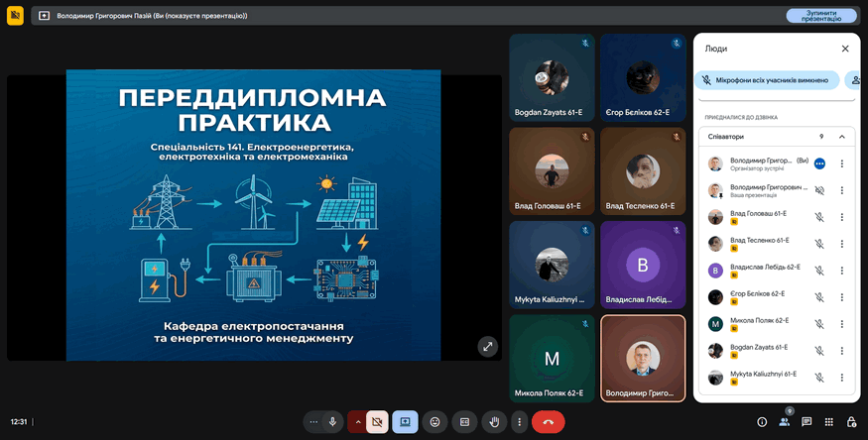Turn on captions in the toolbar
868x440 pixels.
tap(463, 421)
